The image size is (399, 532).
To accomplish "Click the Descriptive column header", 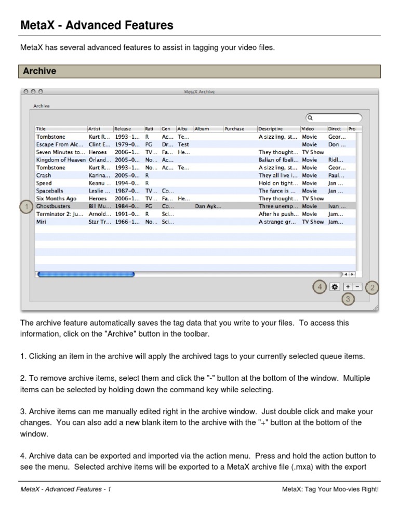I will point(279,129).
